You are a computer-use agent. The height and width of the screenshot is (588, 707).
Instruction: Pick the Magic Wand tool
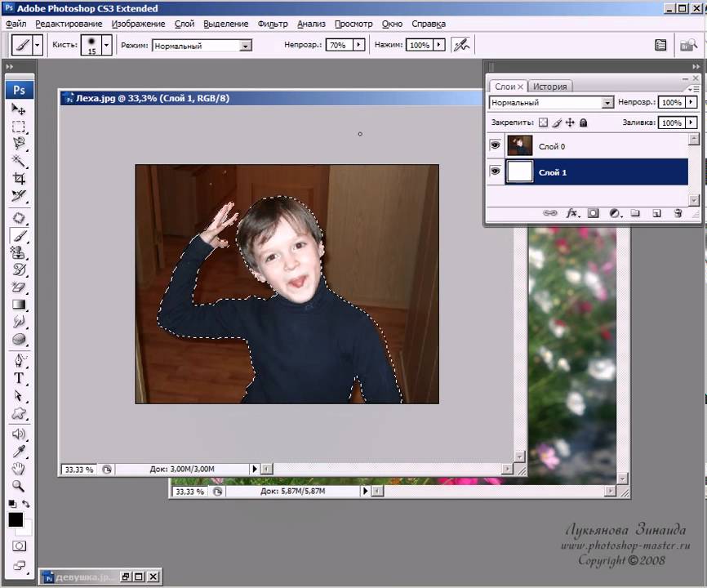(19, 161)
